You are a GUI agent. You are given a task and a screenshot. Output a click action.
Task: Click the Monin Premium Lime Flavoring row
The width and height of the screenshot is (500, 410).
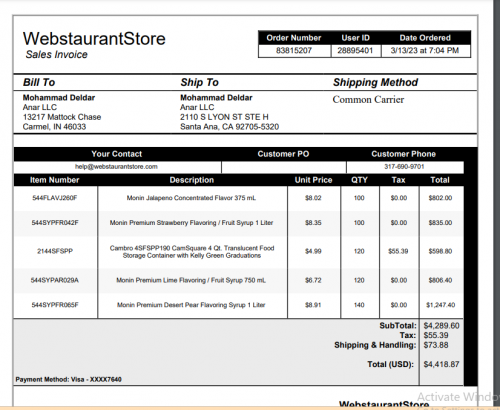(x=238, y=280)
